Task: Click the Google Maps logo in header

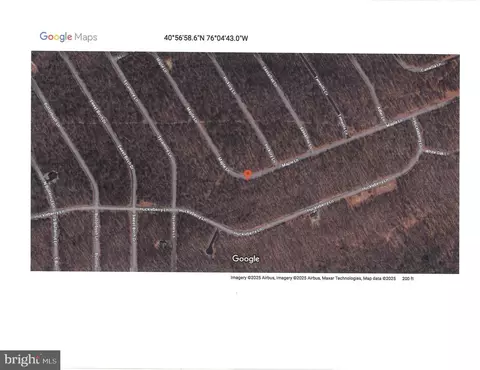Action: tap(68, 37)
